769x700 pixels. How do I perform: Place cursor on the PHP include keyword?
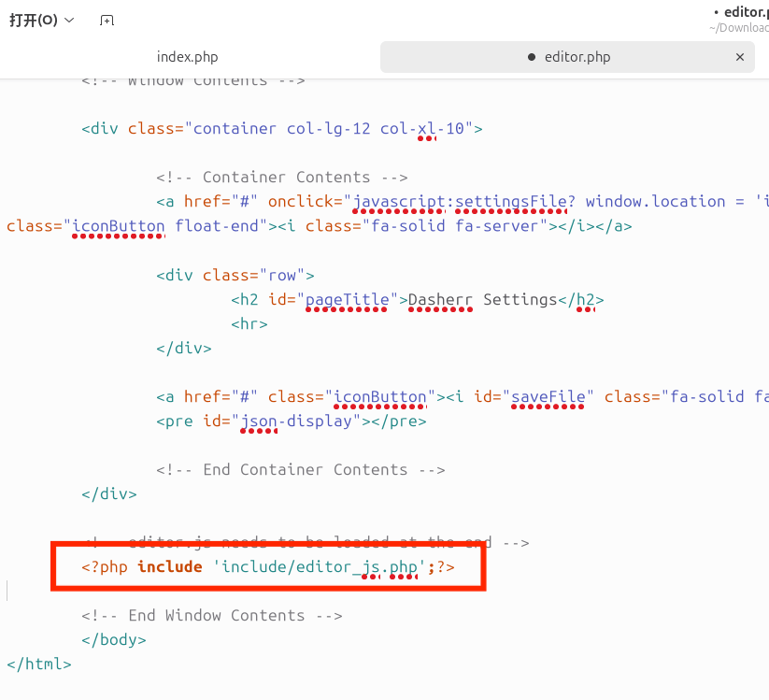point(169,566)
